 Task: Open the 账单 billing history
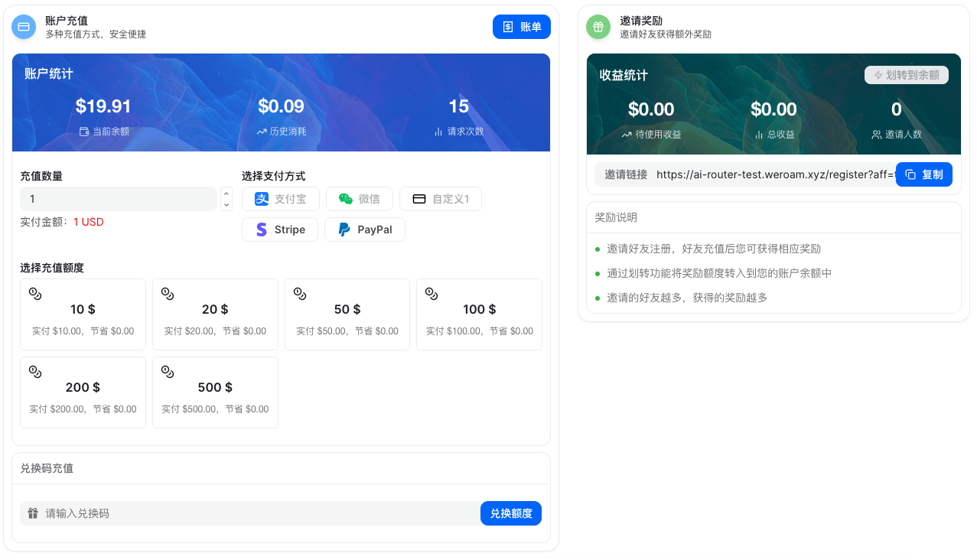(521, 27)
